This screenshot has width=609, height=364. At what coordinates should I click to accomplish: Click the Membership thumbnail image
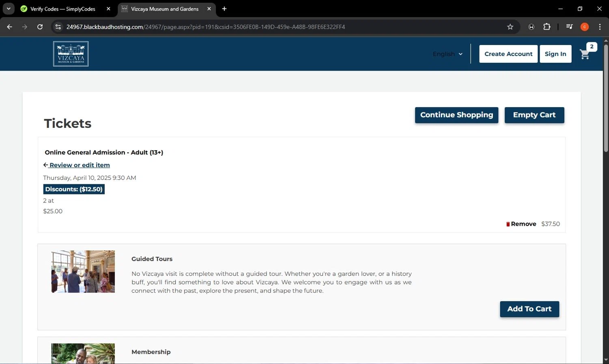[83, 353]
